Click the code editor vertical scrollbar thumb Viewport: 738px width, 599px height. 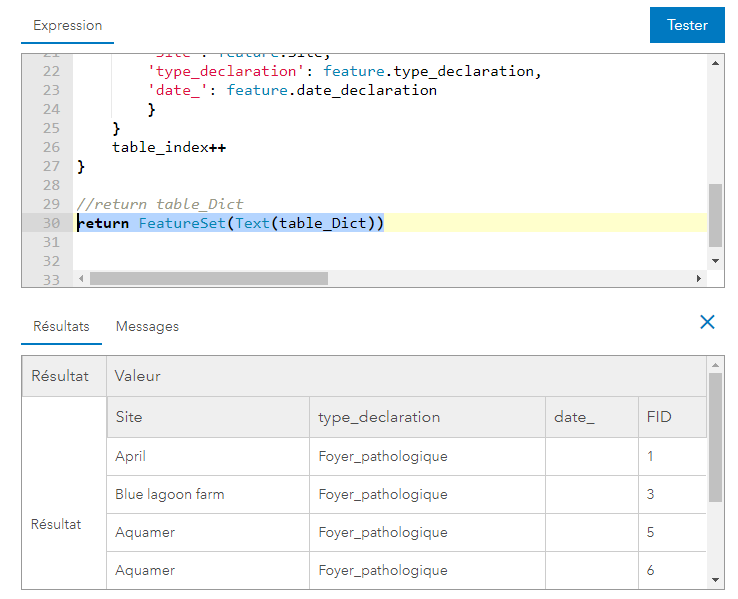pyautogui.click(x=715, y=215)
